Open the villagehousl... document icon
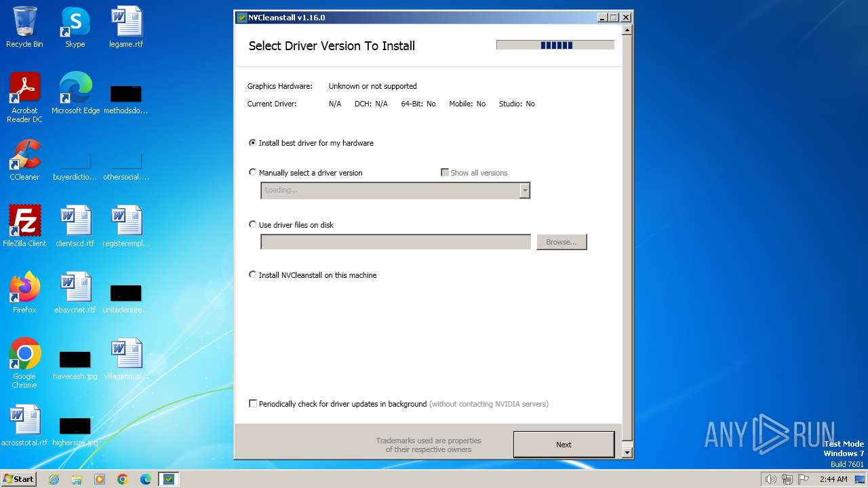Viewport: 868px width, 488px height. click(x=126, y=359)
